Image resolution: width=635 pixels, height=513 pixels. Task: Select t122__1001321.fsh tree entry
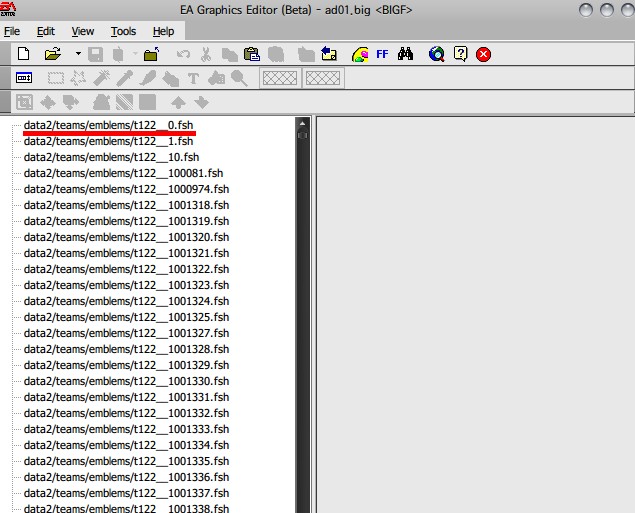coord(126,253)
